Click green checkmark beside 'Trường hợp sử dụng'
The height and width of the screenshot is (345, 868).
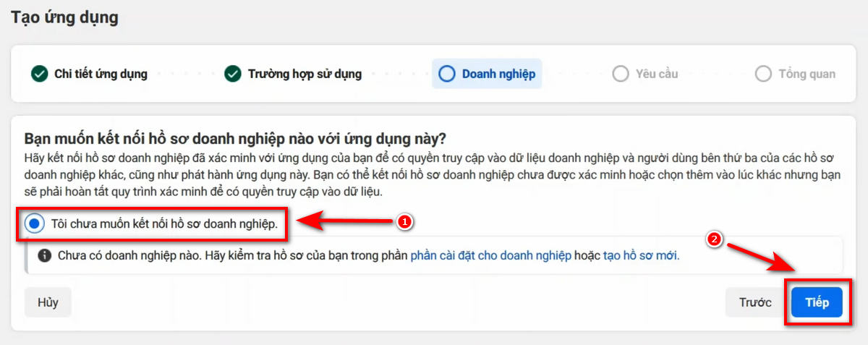pos(232,74)
